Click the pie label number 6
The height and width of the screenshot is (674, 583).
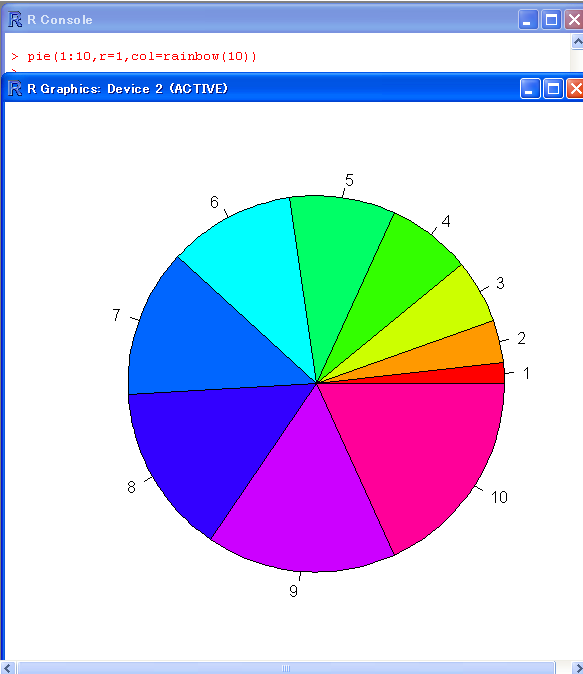point(214,202)
